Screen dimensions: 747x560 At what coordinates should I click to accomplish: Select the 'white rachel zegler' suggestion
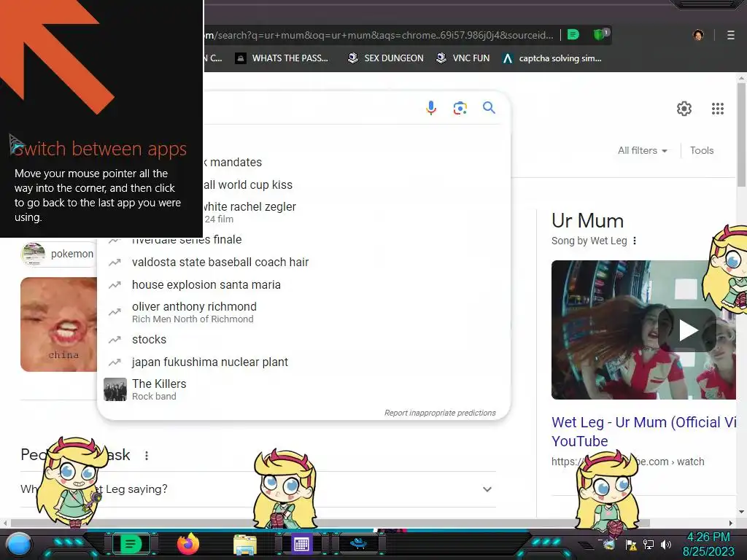(304, 212)
